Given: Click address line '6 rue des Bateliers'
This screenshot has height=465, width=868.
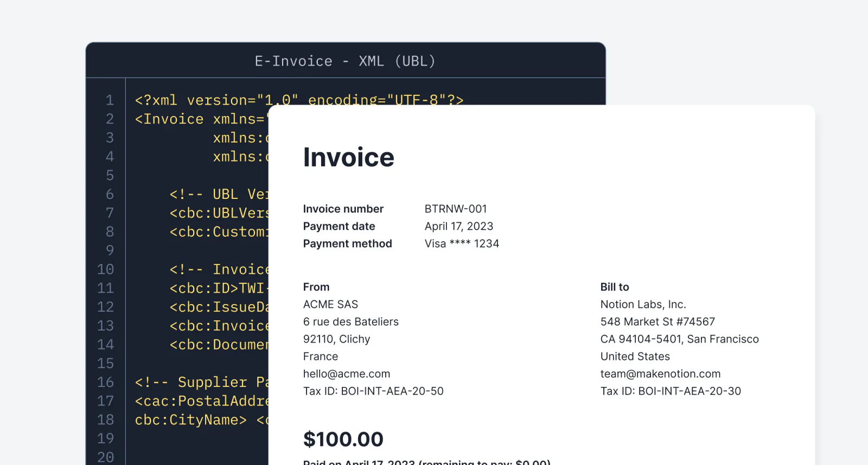Looking at the screenshot, I should click(x=350, y=322).
